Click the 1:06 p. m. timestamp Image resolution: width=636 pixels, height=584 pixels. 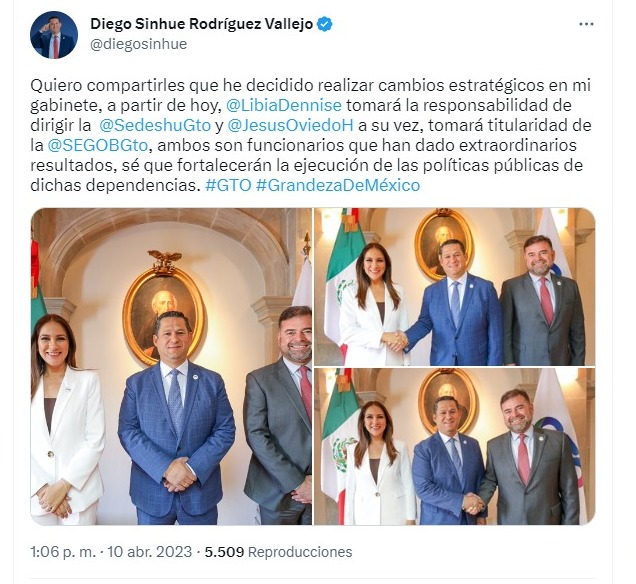click(x=63, y=552)
